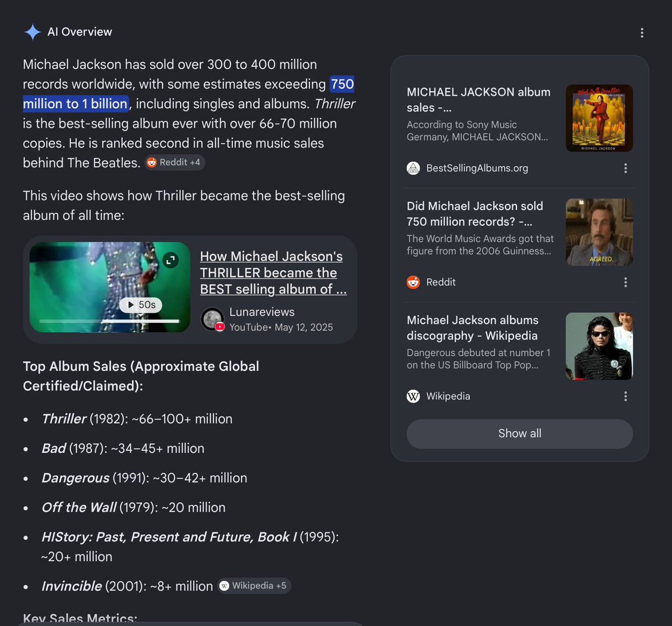
Task: Click the AI Overview sparkle icon
Action: (32, 33)
